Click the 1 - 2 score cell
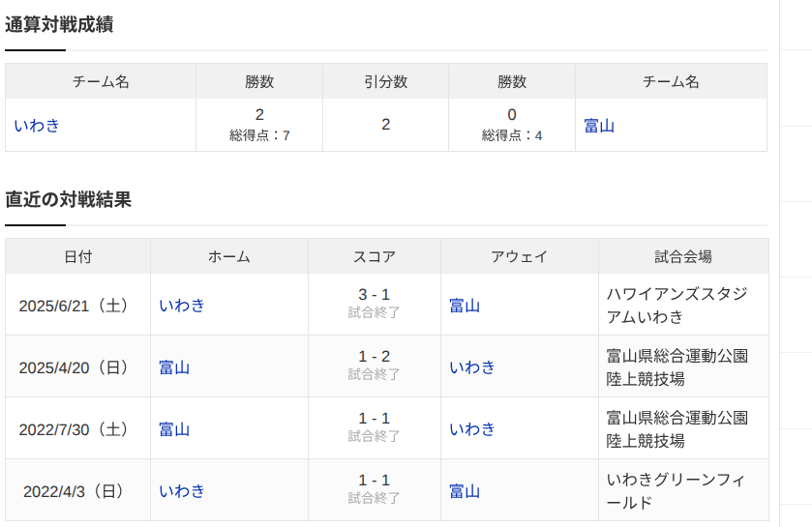 point(375,366)
